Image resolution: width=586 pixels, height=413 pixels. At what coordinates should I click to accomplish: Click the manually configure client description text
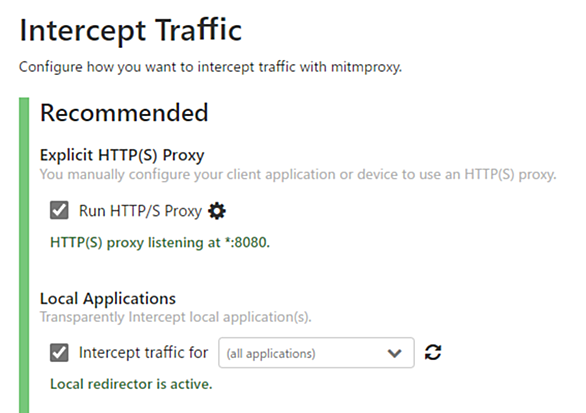[x=298, y=175]
